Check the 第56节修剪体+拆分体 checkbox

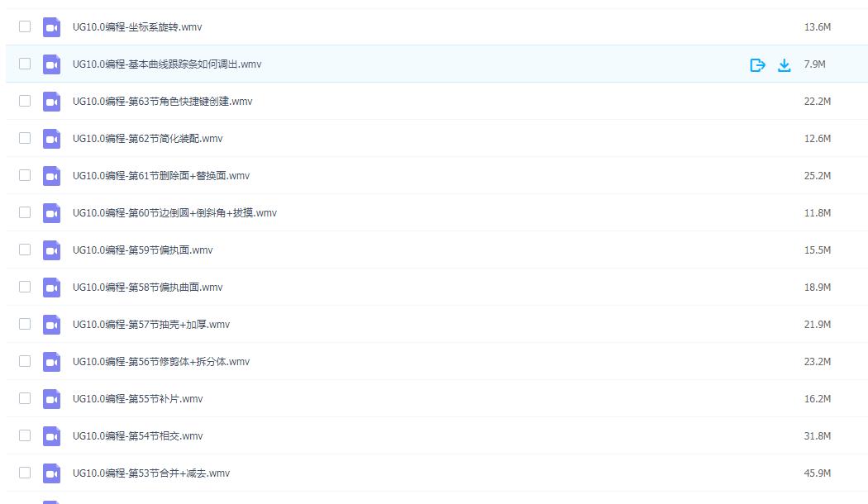coord(24,361)
